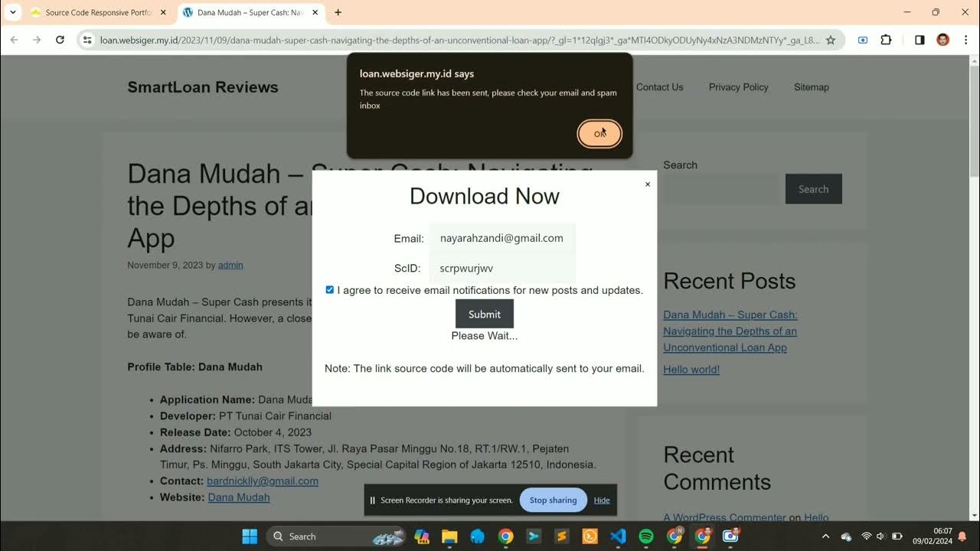Click the browser address bar URL
Viewport: 980px width, 551px height.
coord(459,40)
